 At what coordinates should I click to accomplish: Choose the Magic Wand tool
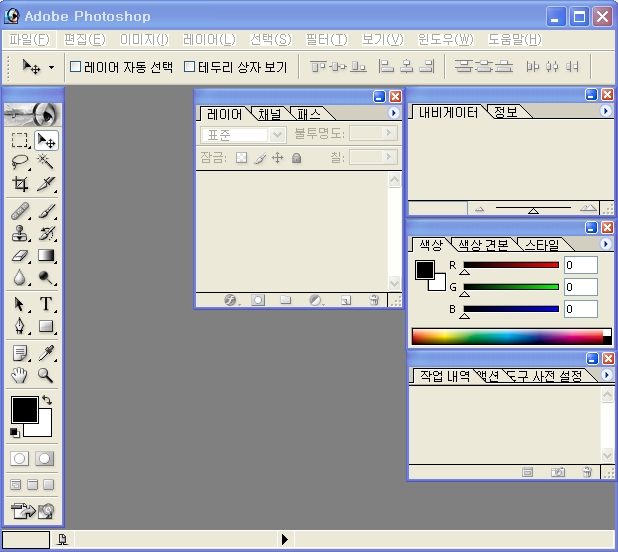click(46, 162)
